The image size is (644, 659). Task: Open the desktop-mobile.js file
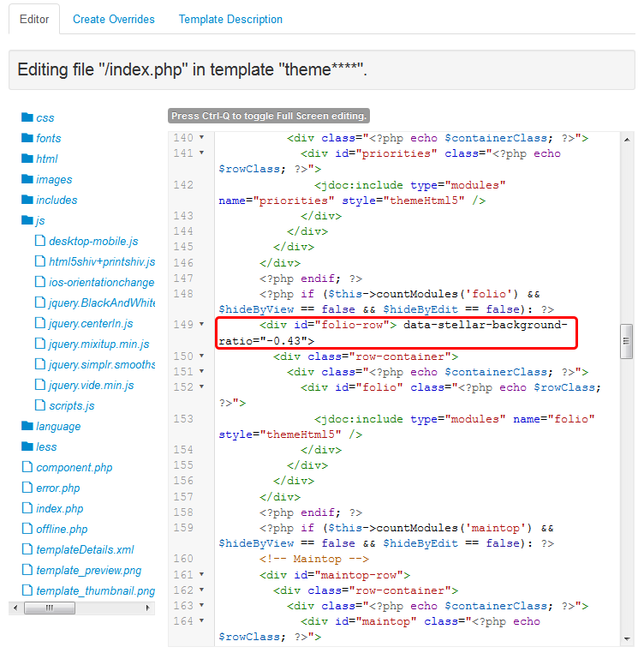(x=92, y=242)
